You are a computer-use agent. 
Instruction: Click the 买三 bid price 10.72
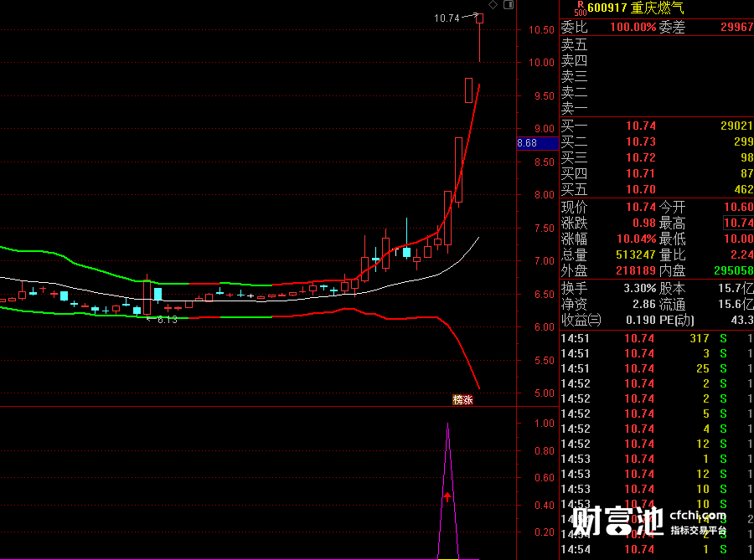pyautogui.click(x=641, y=157)
